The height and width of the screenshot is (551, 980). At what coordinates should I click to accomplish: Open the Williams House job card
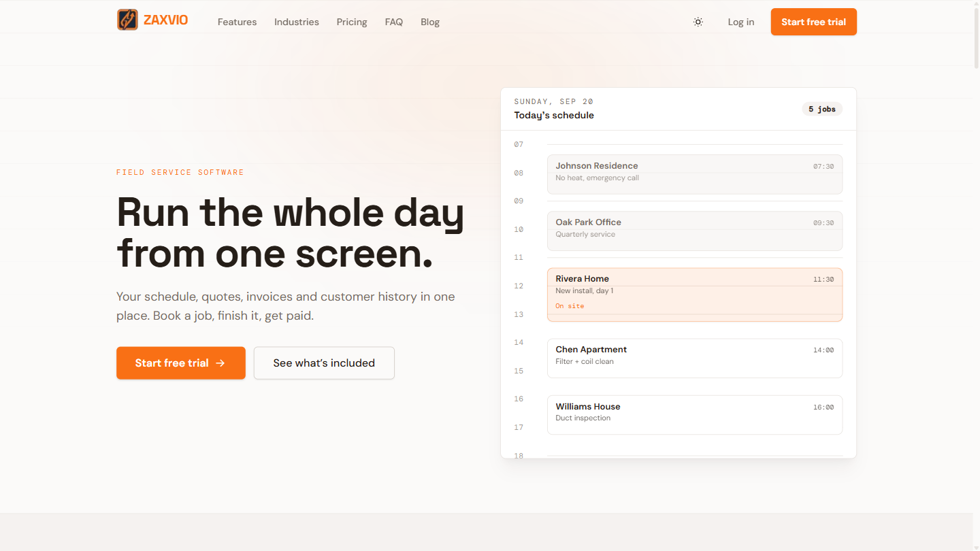point(695,415)
